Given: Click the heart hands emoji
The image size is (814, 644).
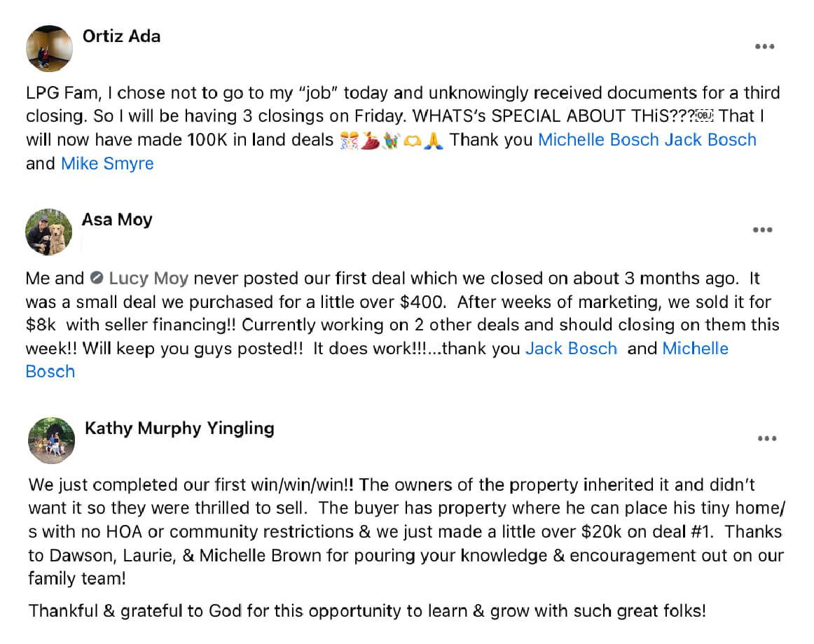Looking at the screenshot, I should (x=412, y=140).
